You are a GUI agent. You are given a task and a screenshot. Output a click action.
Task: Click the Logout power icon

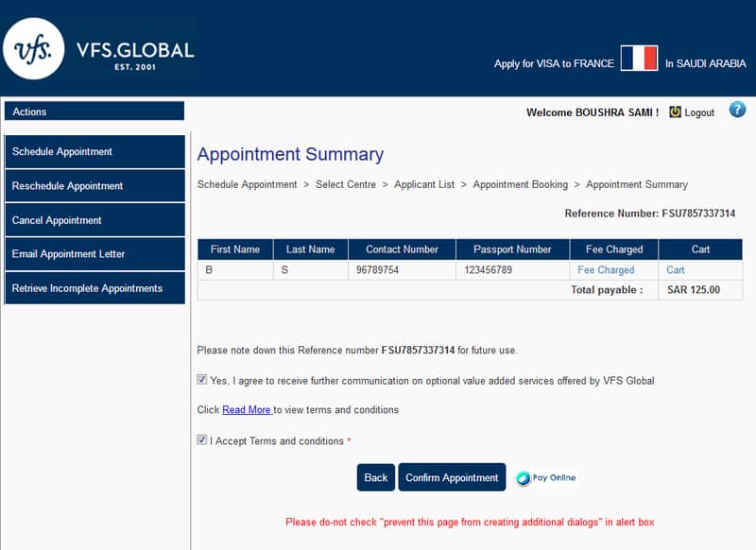(675, 112)
